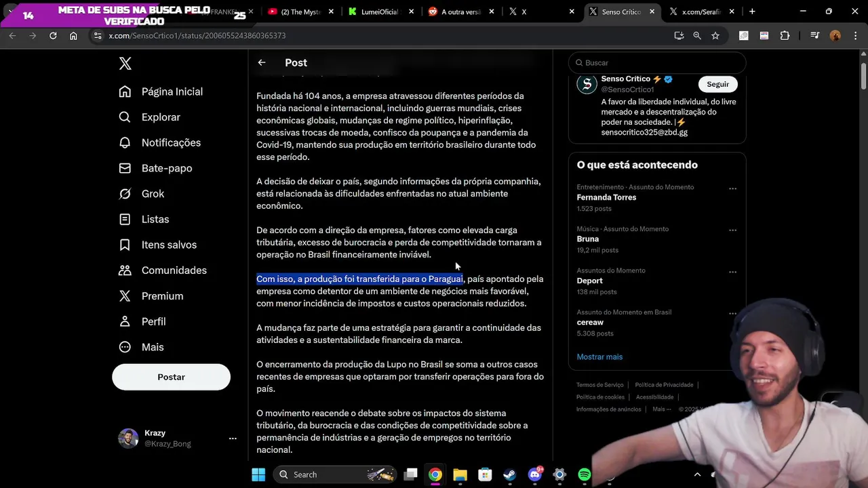Open Windows Start menu

pyautogui.click(x=258, y=474)
